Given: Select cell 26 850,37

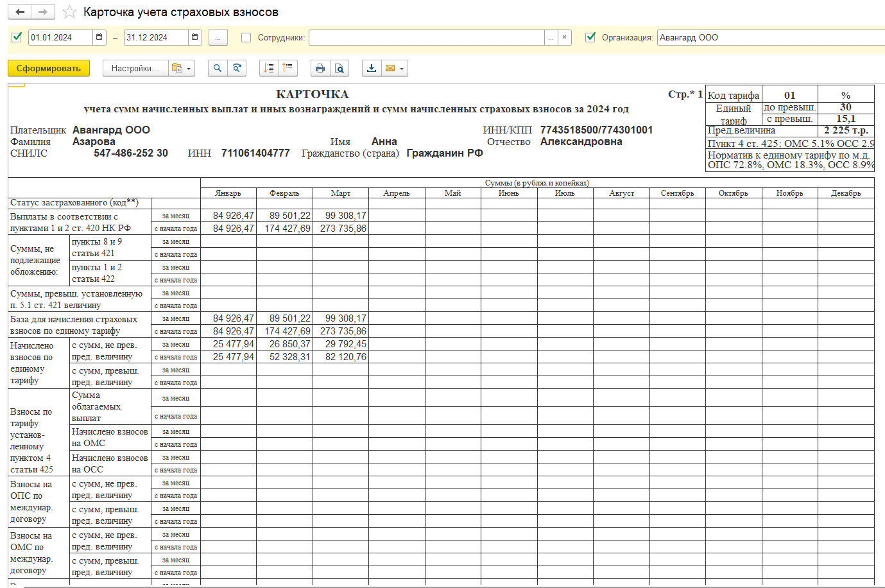Looking at the screenshot, I should (x=285, y=344).
